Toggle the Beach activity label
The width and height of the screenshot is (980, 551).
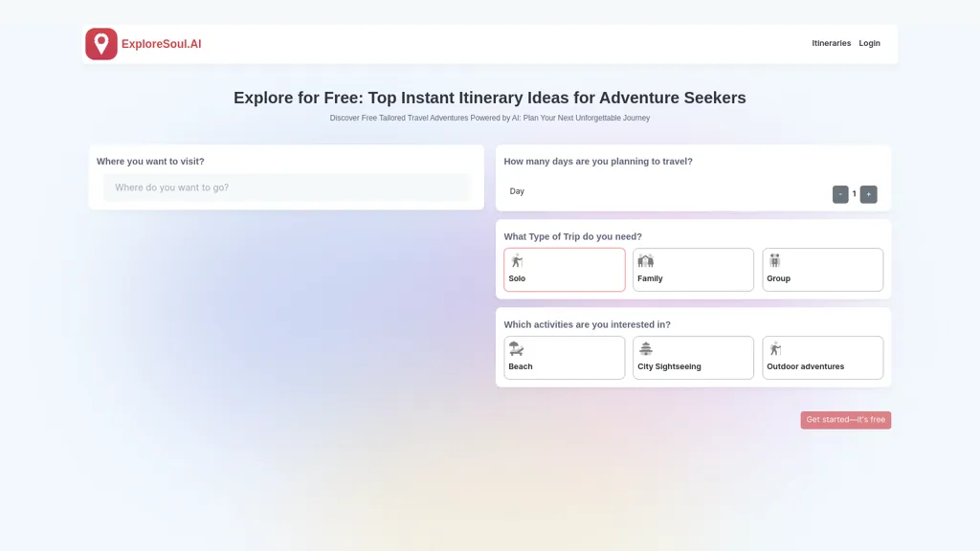tap(521, 366)
